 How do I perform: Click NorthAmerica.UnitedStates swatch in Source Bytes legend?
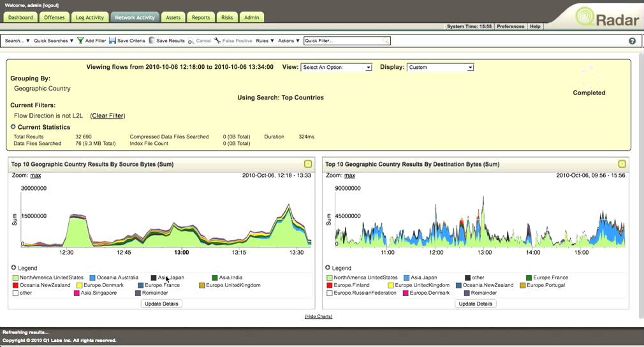15,277
